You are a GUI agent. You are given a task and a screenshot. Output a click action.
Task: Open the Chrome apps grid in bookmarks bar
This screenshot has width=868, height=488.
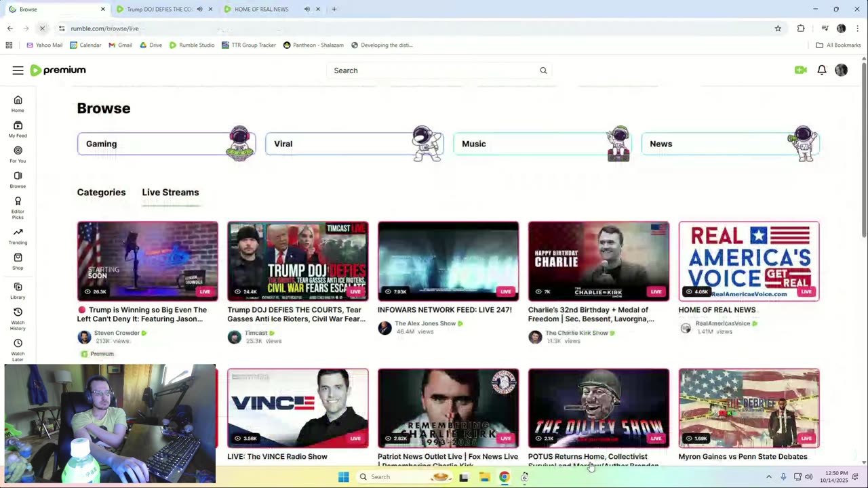[x=9, y=45]
